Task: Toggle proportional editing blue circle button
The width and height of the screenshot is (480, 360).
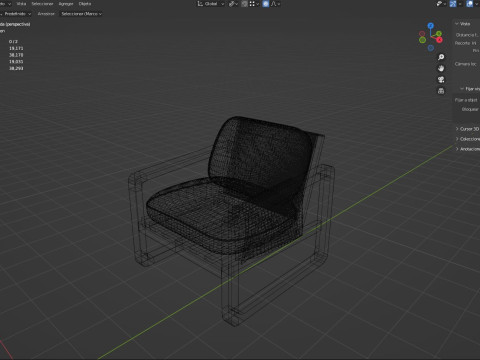Action: 266,4
